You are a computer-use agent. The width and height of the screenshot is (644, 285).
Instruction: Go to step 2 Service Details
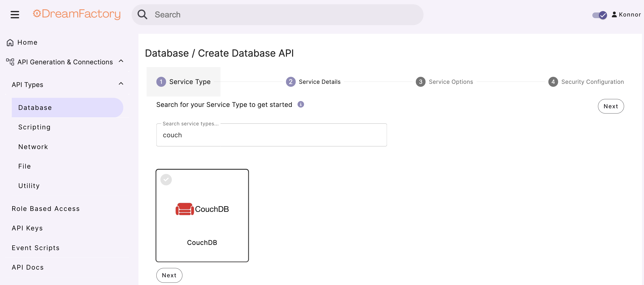point(313,82)
